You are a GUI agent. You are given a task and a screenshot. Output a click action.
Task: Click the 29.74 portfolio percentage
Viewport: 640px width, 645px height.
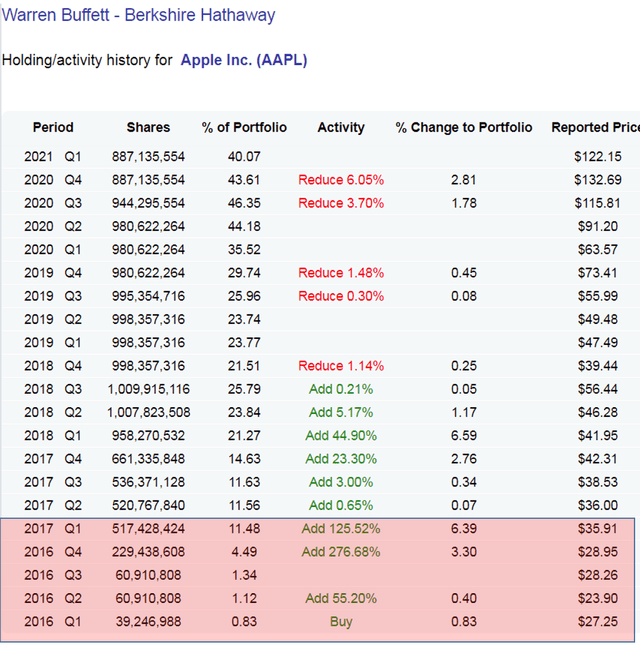pos(244,273)
